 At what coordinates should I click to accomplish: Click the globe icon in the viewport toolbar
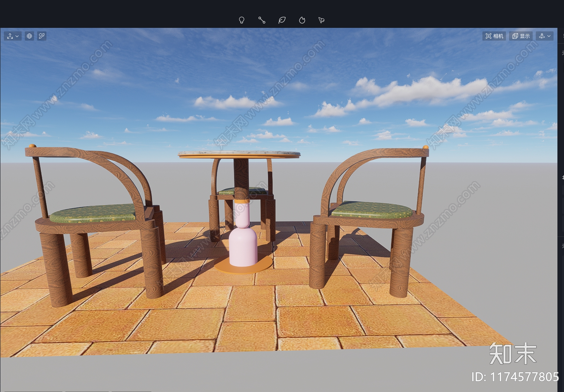pyautogui.click(x=29, y=36)
